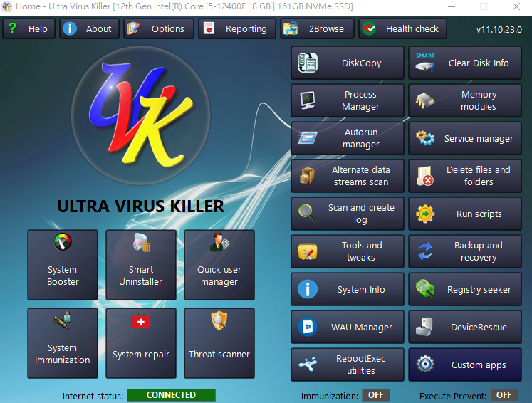Viewport: 532px width, 403px height.
Task: Open the System Booster gauge icon
Action: (x=63, y=244)
